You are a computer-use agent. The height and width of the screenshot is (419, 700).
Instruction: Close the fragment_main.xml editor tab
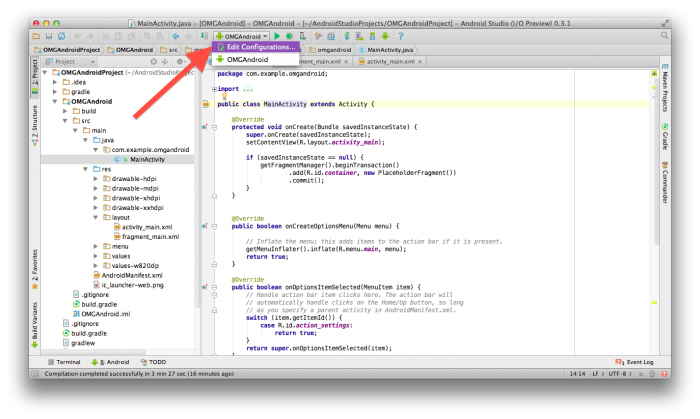pyautogui.click(x=346, y=62)
